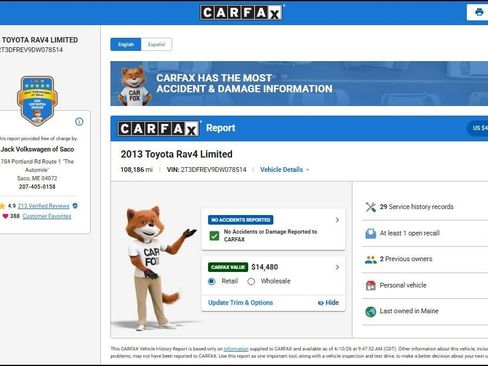Open the 213 Verified Reviews link
Image resolution: width=488 pixels, height=366 pixels.
(43, 206)
